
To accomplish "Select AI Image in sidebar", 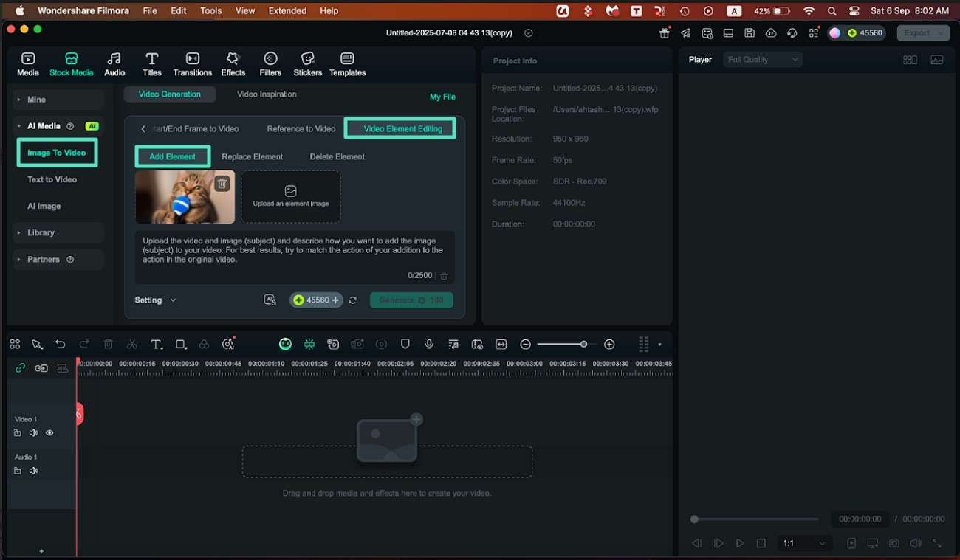I will coord(44,206).
